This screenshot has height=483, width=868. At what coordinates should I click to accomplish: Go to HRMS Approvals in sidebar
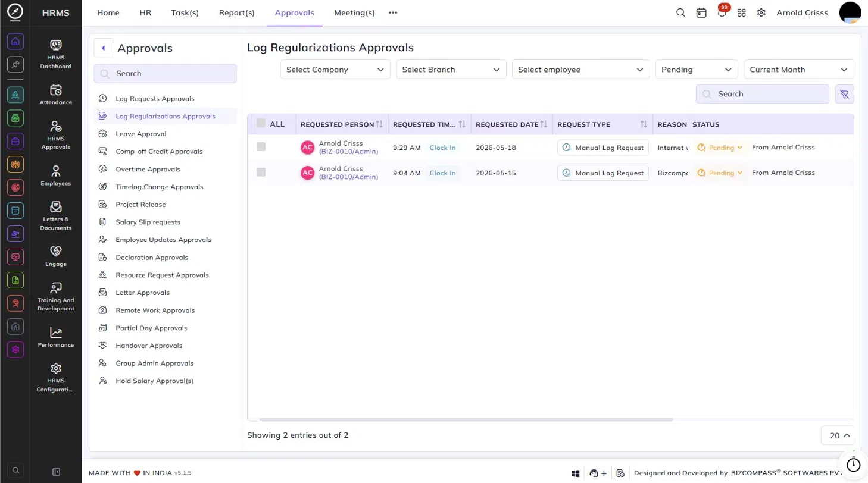point(56,135)
